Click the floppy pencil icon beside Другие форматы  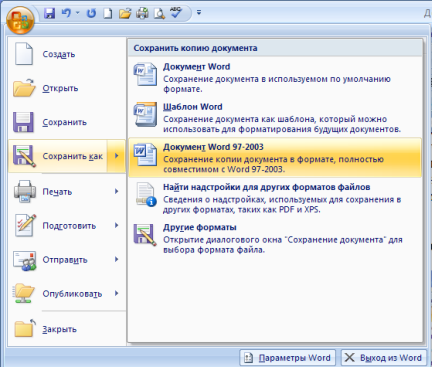145,235
